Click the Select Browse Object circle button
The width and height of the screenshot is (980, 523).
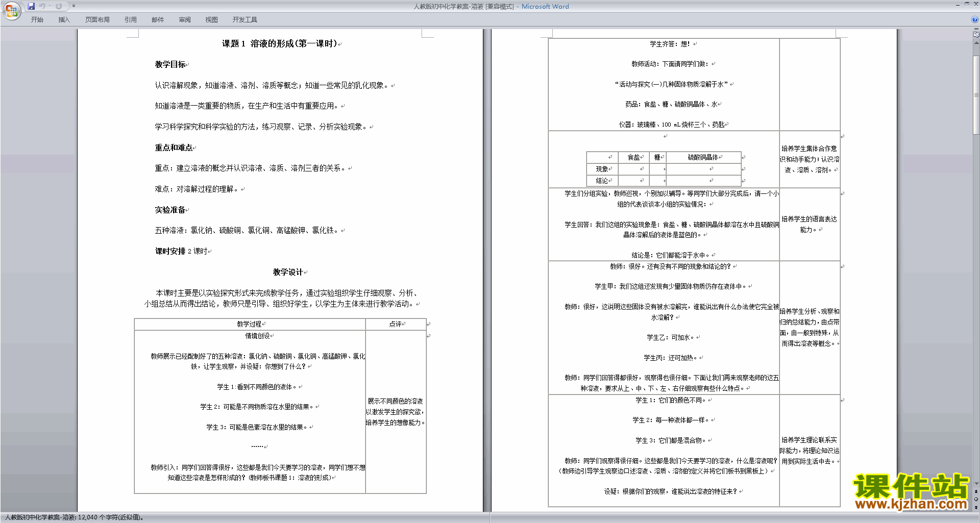click(976, 500)
